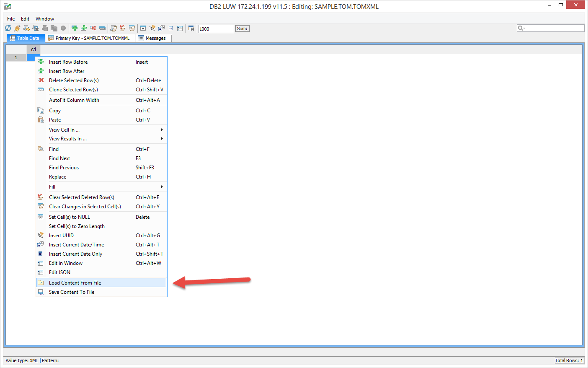Select Load Content From File
The height and width of the screenshot is (368, 588).
[101, 283]
